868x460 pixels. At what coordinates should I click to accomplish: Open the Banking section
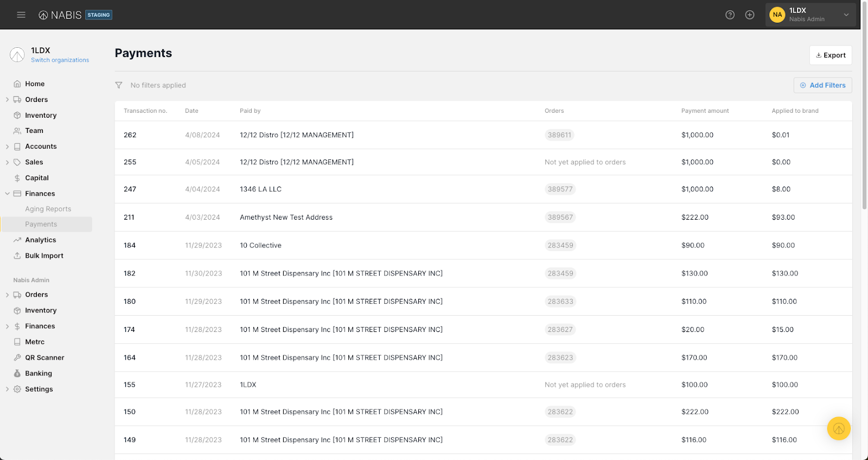pyautogui.click(x=39, y=373)
